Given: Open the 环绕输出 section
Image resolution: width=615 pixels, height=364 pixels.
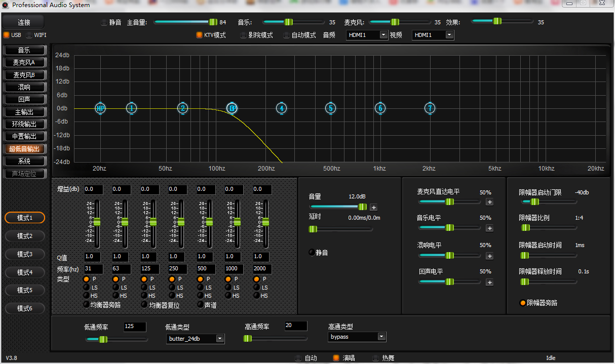Looking at the screenshot, I should (24, 124).
